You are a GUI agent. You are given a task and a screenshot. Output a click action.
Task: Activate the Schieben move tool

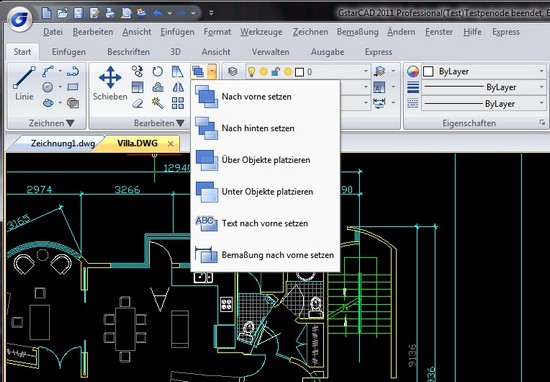(110, 83)
